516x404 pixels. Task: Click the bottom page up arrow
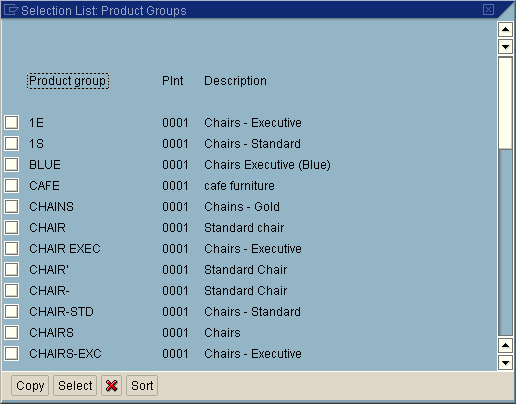pos(505,345)
